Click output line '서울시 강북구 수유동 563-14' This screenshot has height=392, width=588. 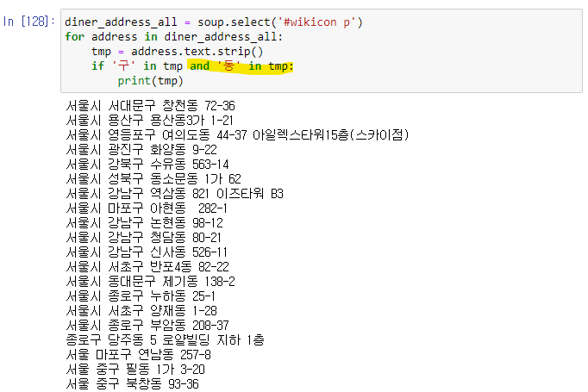pyautogui.click(x=147, y=165)
